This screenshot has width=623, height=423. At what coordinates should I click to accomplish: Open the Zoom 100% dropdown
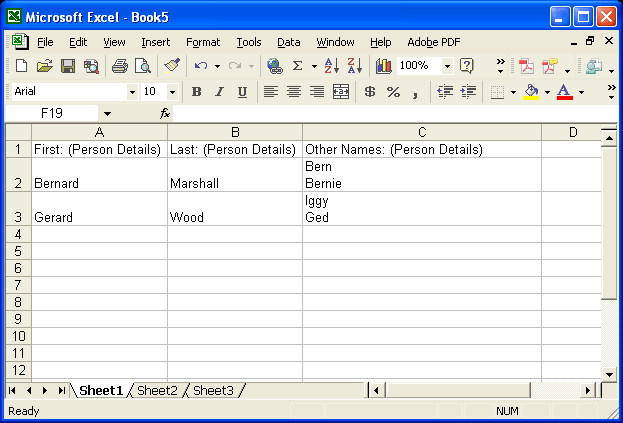(x=447, y=66)
